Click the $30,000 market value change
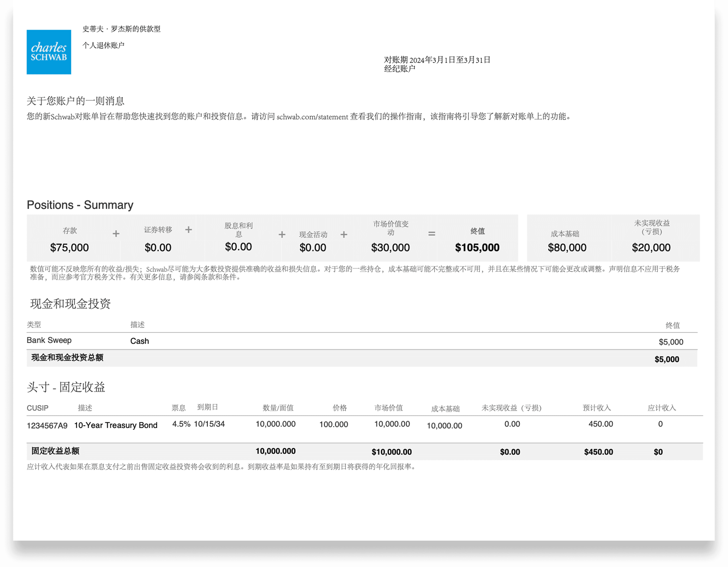The width and height of the screenshot is (728, 567). [x=390, y=247]
